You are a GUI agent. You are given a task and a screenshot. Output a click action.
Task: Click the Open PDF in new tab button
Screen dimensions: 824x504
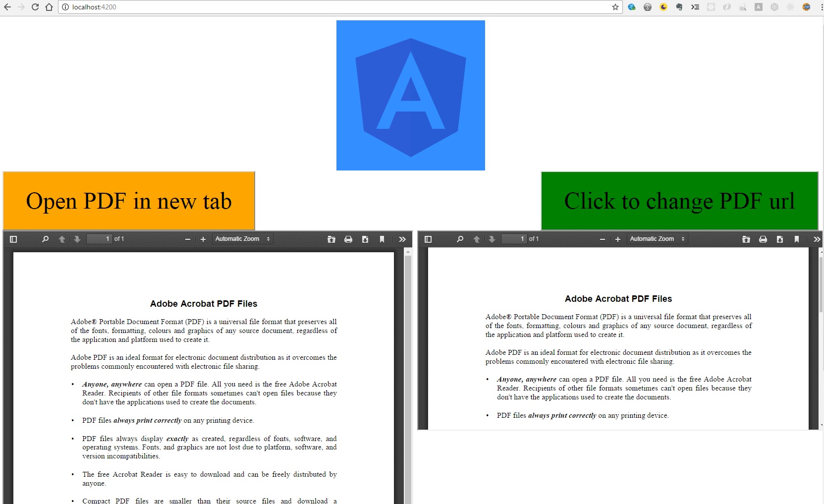[x=128, y=201]
